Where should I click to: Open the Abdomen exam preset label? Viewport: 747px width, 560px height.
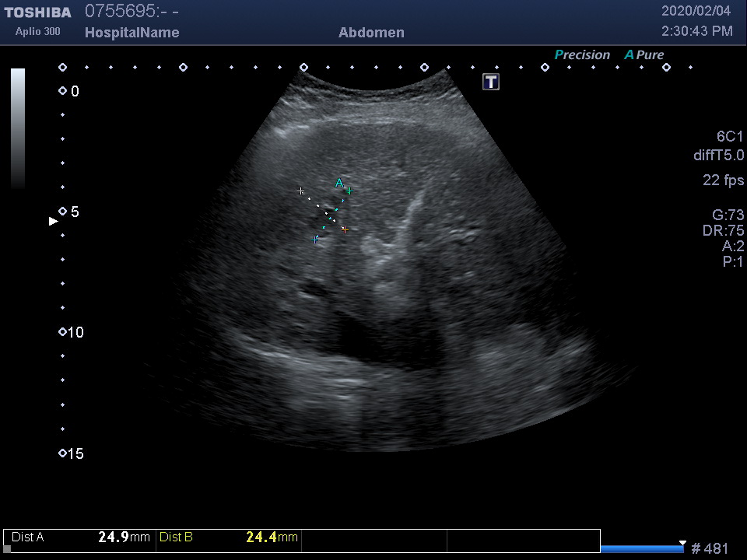coord(371,33)
